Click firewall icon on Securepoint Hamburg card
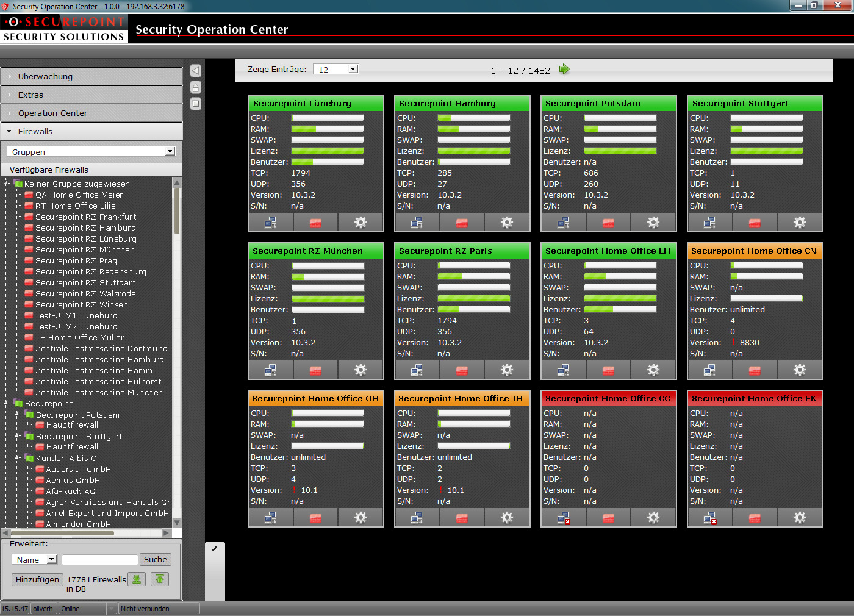This screenshot has height=616, width=854. click(462, 223)
